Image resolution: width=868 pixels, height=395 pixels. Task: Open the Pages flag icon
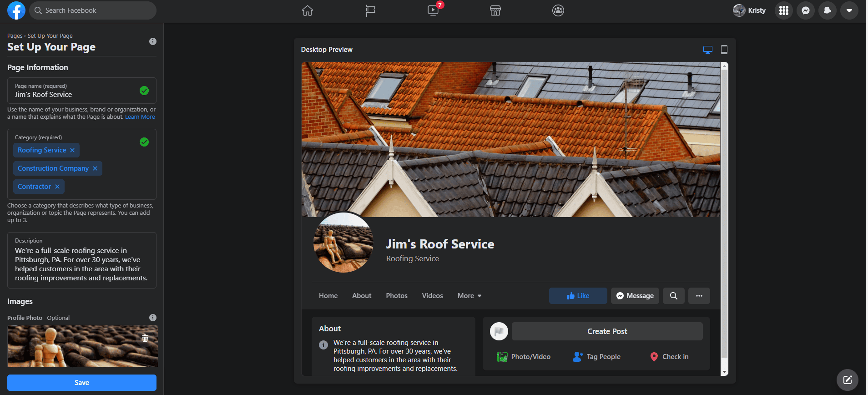coord(370,10)
